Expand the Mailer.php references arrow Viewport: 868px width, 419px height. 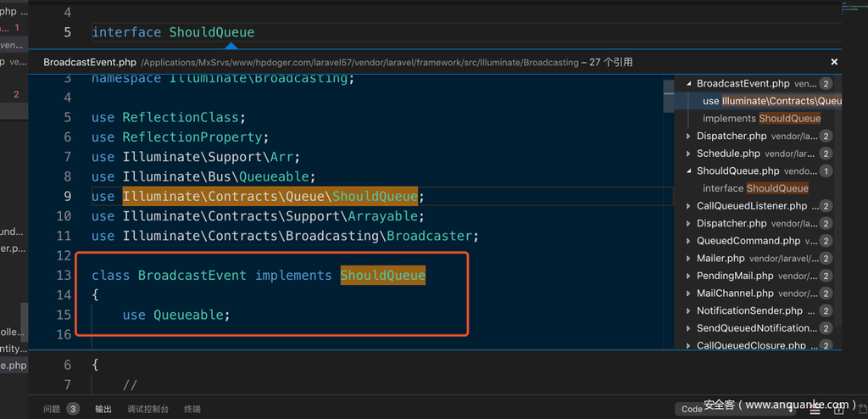pos(688,259)
